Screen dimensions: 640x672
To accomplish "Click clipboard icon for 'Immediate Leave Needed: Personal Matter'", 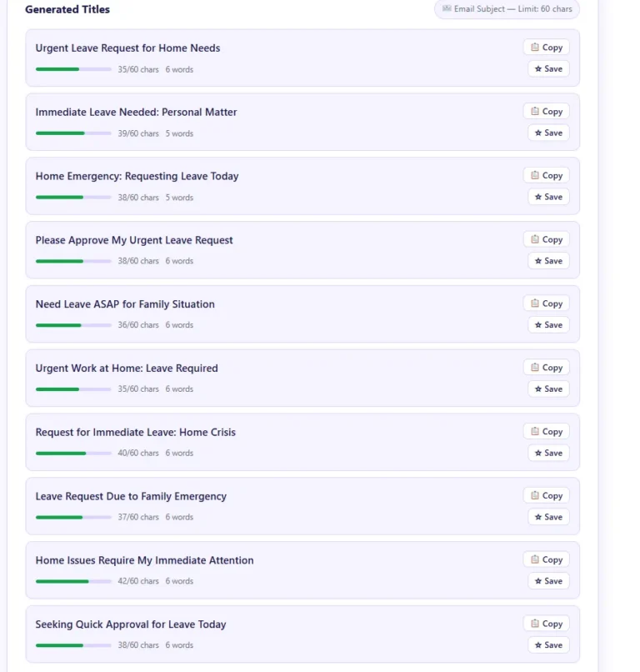I will pyautogui.click(x=536, y=112).
